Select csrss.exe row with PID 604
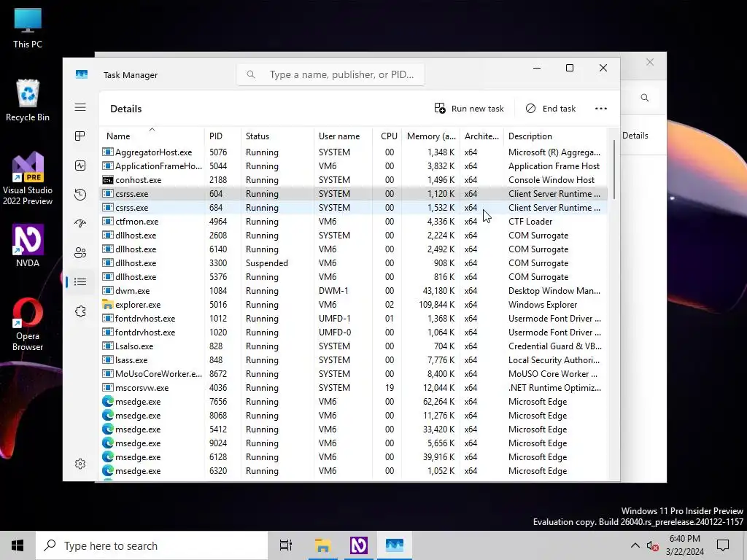The width and height of the screenshot is (747, 560). pos(354,194)
